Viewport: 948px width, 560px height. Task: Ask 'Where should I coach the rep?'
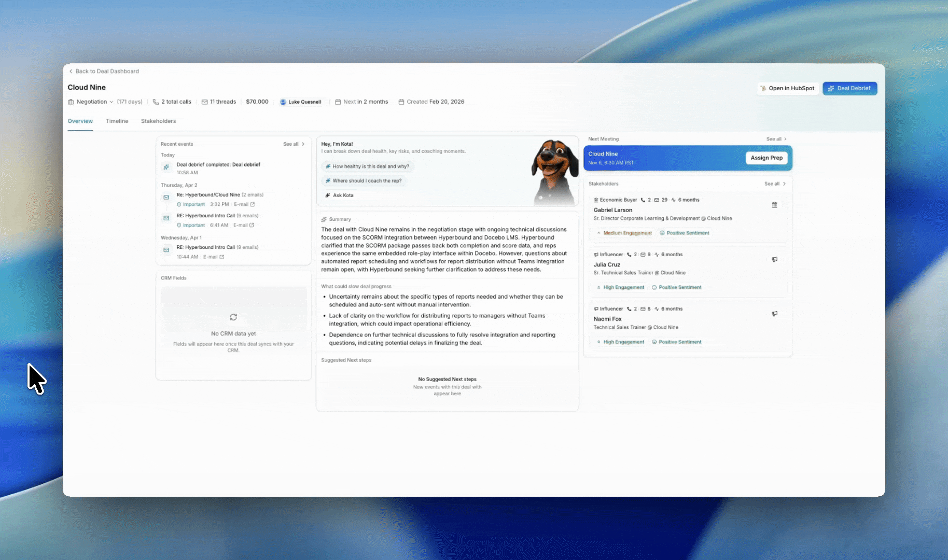[364, 181]
